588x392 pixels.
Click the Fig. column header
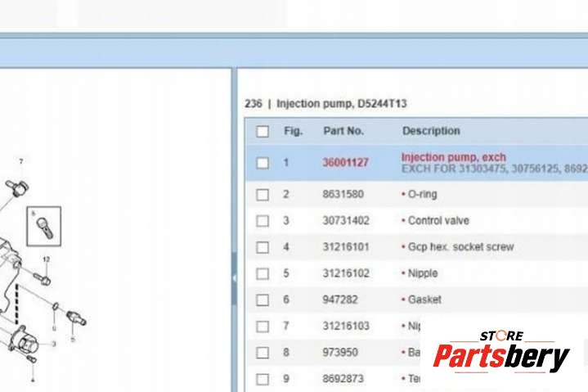tap(293, 131)
